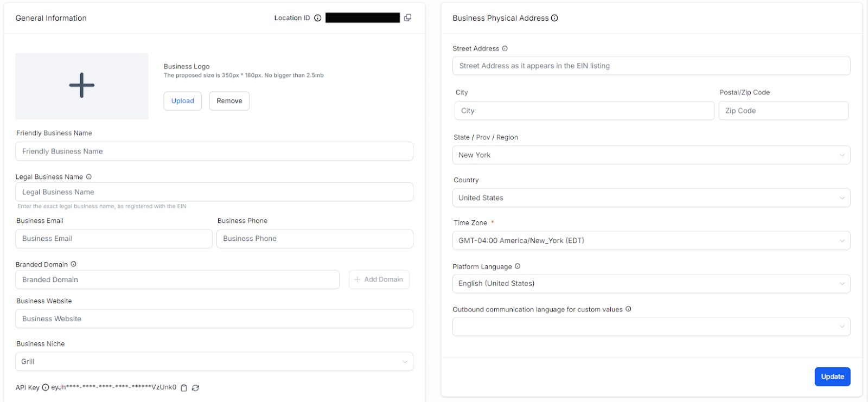View info icon beside Legal Business Name
The width and height of the screenshot is (868, 402).
(x=89, y=177)
